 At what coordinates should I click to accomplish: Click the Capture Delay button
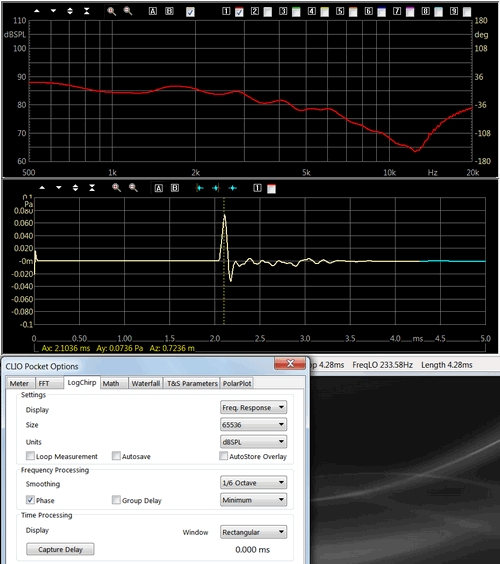60,549
